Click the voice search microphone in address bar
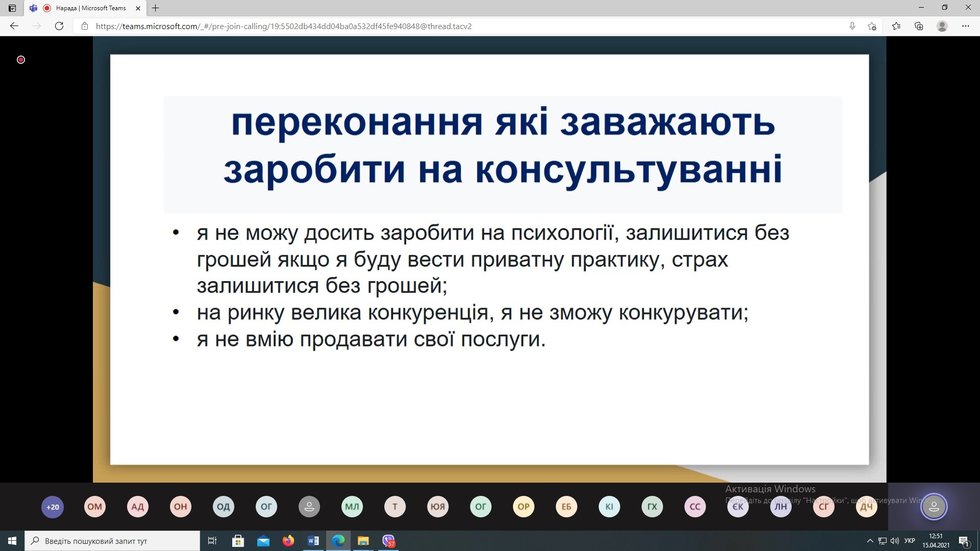The height and width of the screenshot is (551, 980). 852,26
